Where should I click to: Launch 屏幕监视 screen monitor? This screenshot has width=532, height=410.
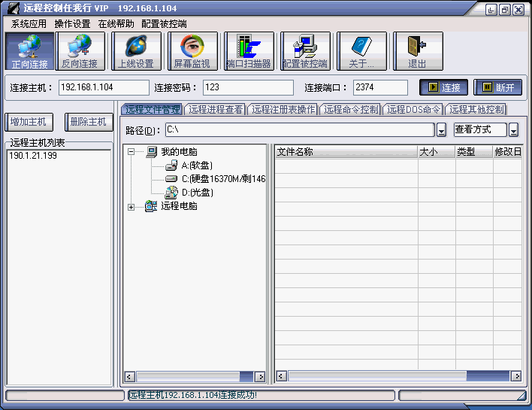192,51
